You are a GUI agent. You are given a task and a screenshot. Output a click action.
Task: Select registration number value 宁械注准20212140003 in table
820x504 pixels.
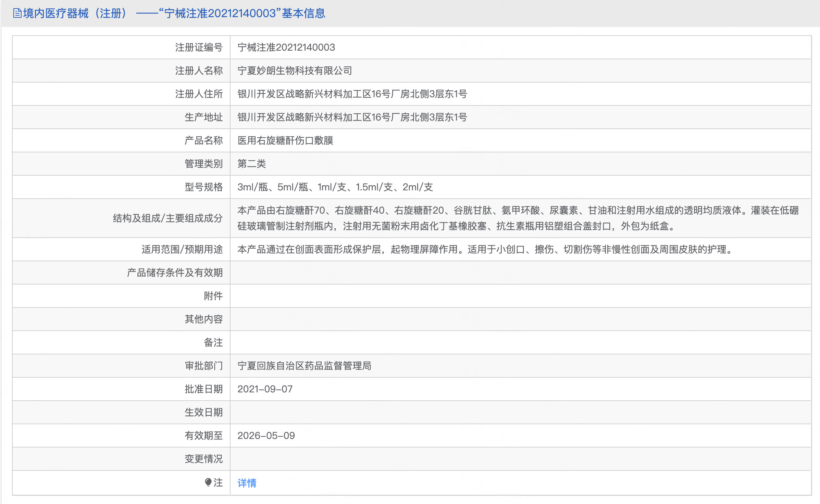point(286,47)
